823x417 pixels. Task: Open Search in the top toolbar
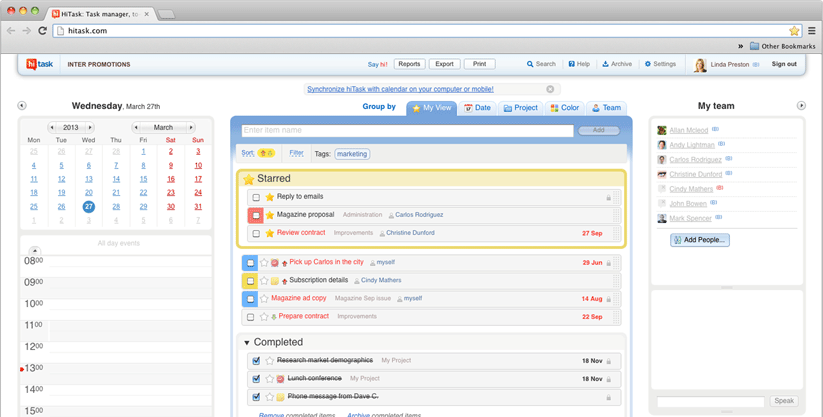[x=541, y=64]
